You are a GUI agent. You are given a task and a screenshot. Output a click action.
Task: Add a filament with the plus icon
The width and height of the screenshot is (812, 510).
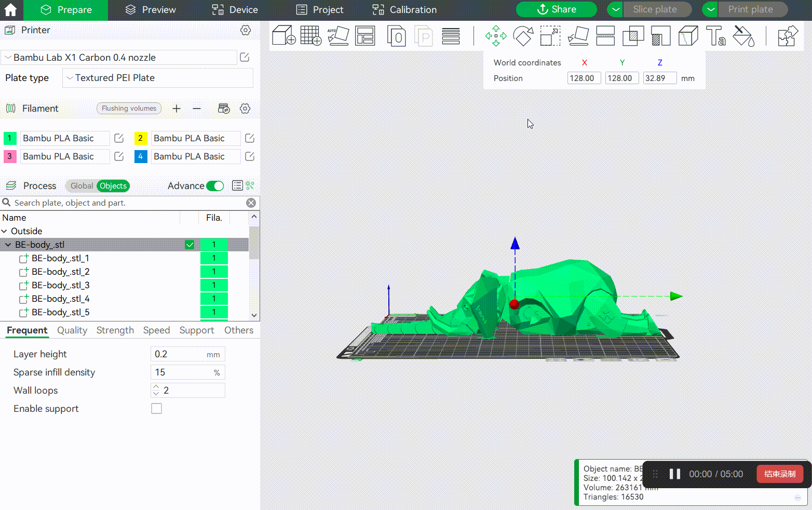coord(177,109)
